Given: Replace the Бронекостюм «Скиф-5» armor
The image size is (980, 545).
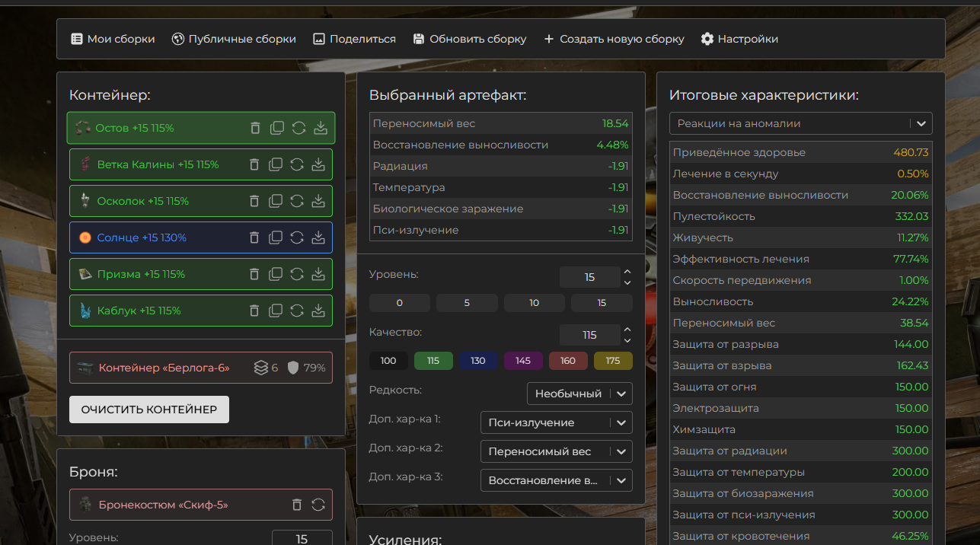Looking at the screenshot, I should [x=318, y=505].
